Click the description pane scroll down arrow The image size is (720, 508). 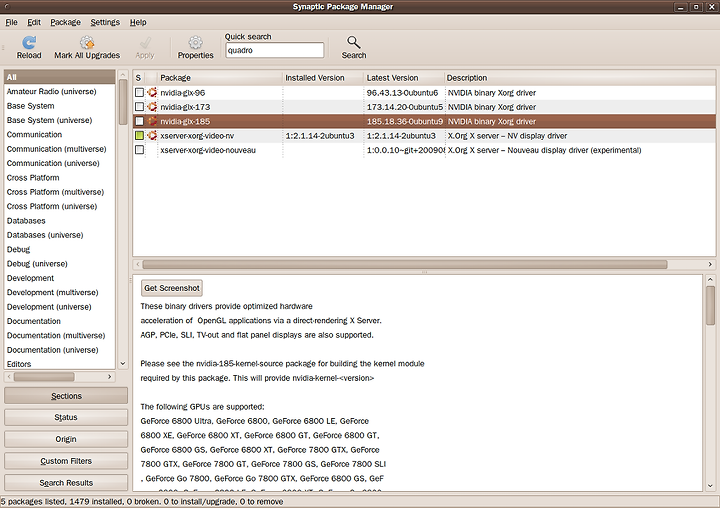710,485
